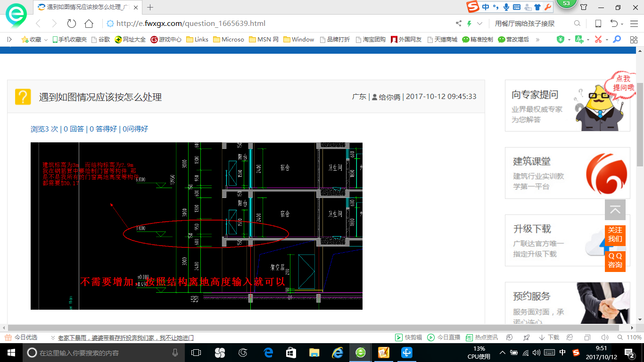The image size is (644, 362).
Task: Expand the address bar dropdown chevron
Action: click(480, 24)
